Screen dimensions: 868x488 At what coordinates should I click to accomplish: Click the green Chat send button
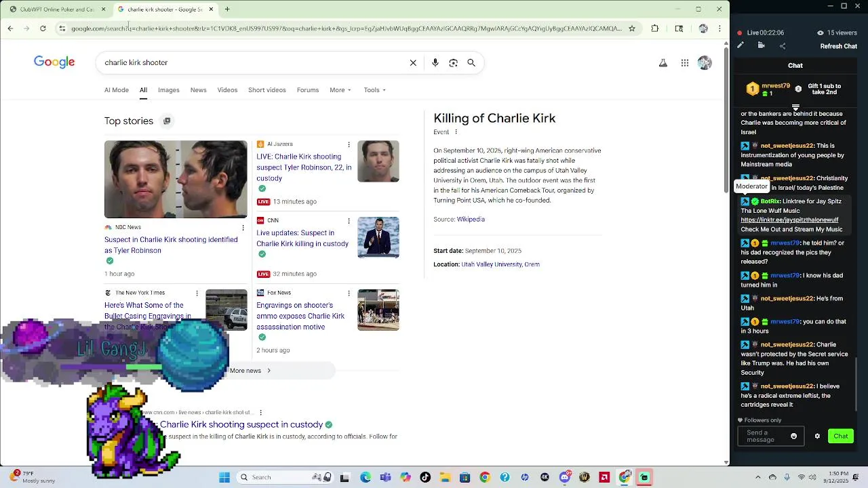pos(841,436)
